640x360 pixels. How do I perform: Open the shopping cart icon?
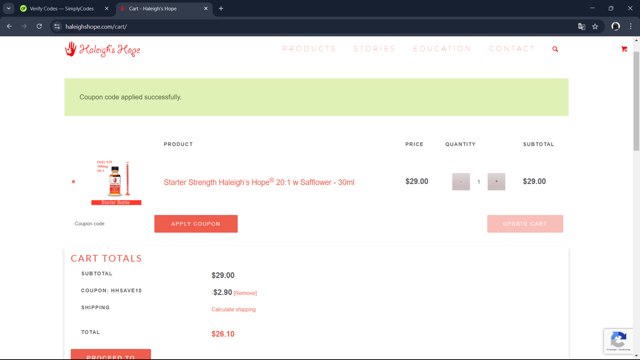[x=624, y=49]
